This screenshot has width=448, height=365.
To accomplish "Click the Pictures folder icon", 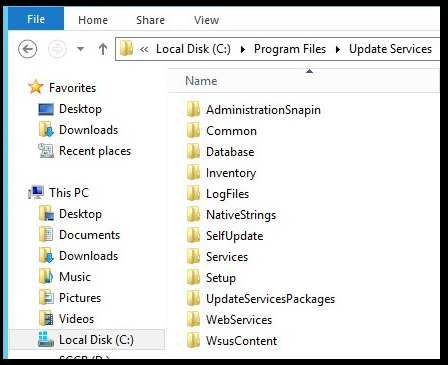I will click(x=46, y=297).
